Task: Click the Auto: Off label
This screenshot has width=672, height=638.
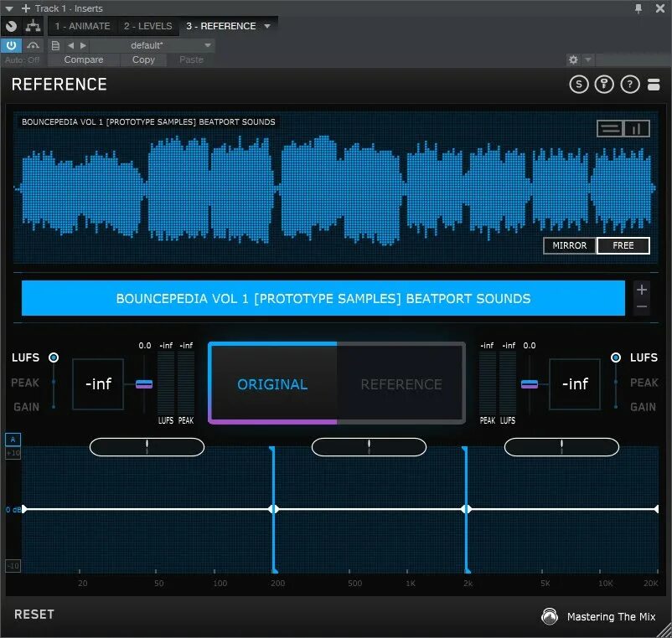Action: pos(23,60)
